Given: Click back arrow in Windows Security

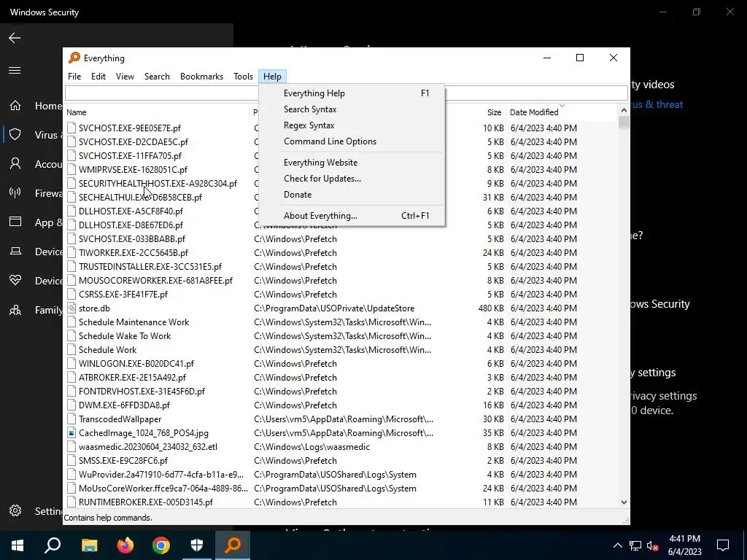Looking at the screenshot, I should pos(15,38).
